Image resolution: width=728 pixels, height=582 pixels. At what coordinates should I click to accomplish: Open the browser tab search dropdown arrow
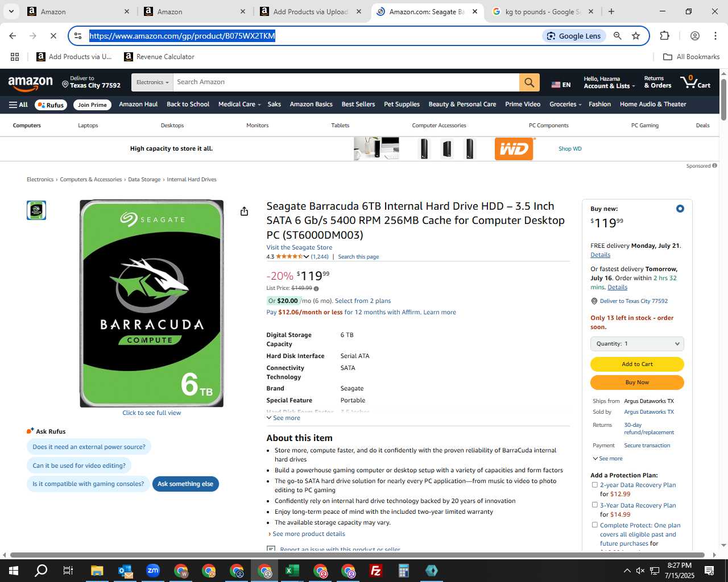point(11,11)
